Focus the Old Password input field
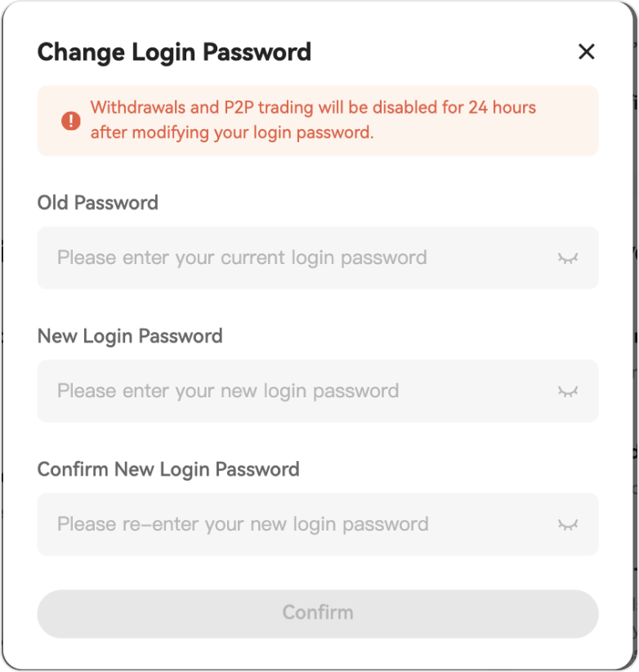639x672 pixels. [294, 258]
